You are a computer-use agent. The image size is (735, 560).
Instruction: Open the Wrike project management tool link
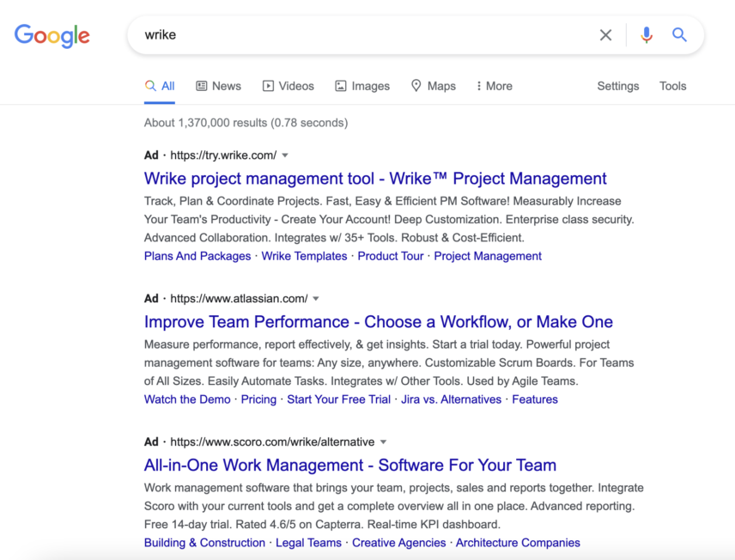click(x=375, y=179)
